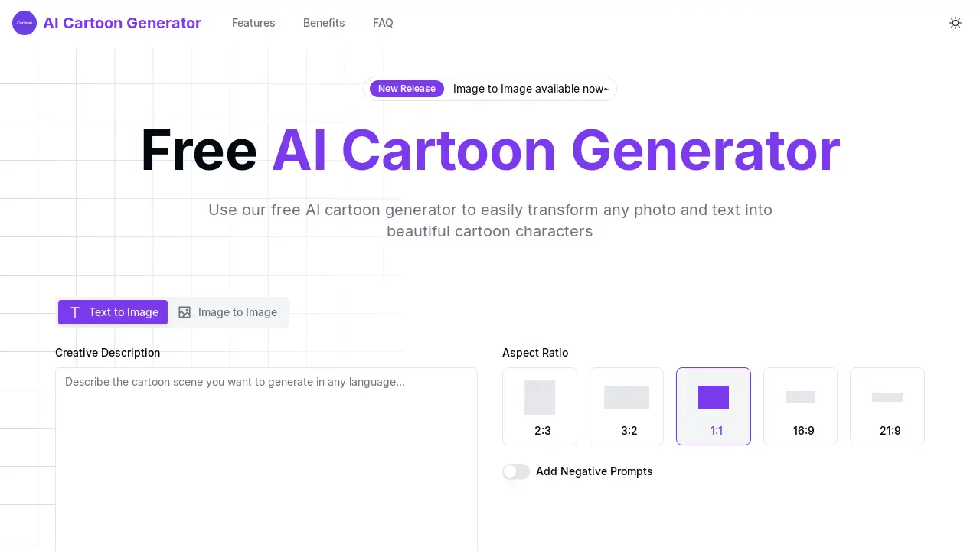Switch to the Image to Image tab
Image resolution: width=980 pixels, height=551 pixels.
click(228, 312)
